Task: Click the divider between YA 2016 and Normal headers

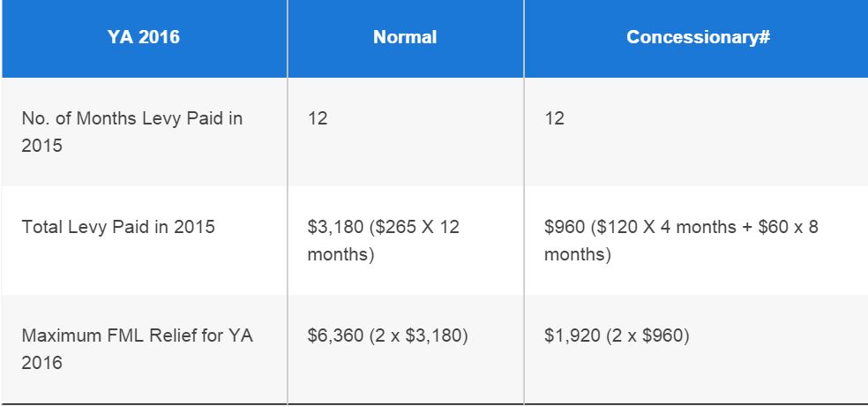Action: (x=287, y=38)
